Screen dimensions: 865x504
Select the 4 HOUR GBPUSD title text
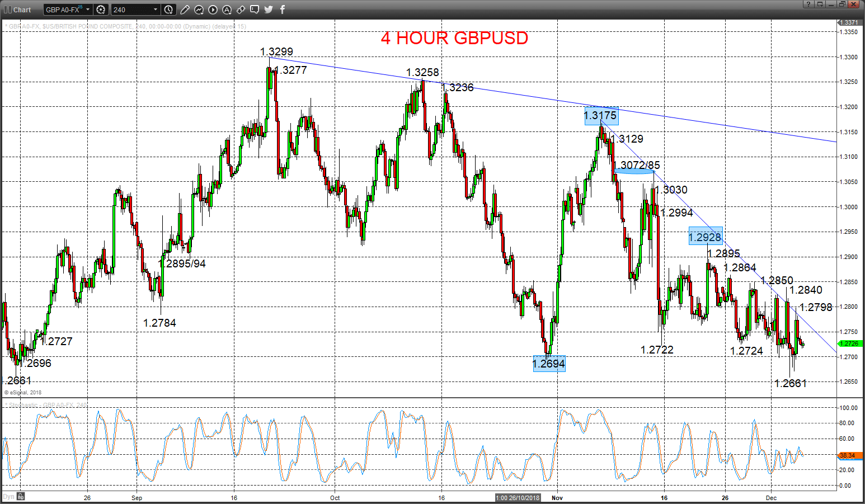click(x=454, y=38)
